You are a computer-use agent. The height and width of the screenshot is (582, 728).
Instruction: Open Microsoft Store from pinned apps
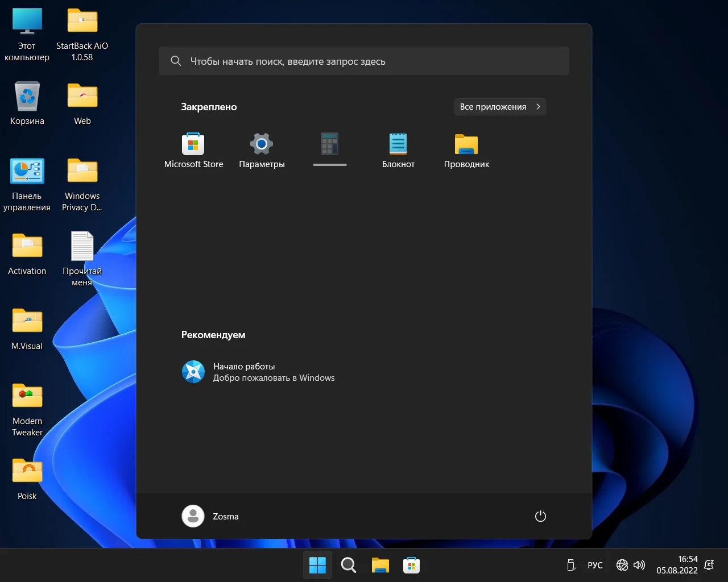[x=193, y=149]
